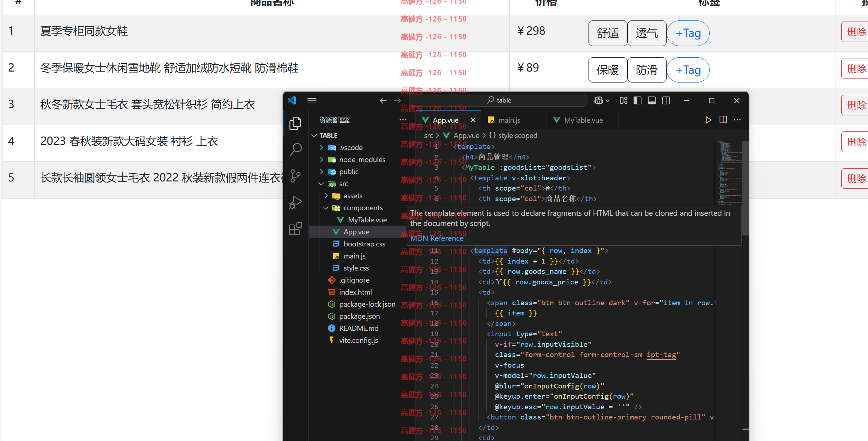Follow the MDN Reference link

[x=437, y=238]
